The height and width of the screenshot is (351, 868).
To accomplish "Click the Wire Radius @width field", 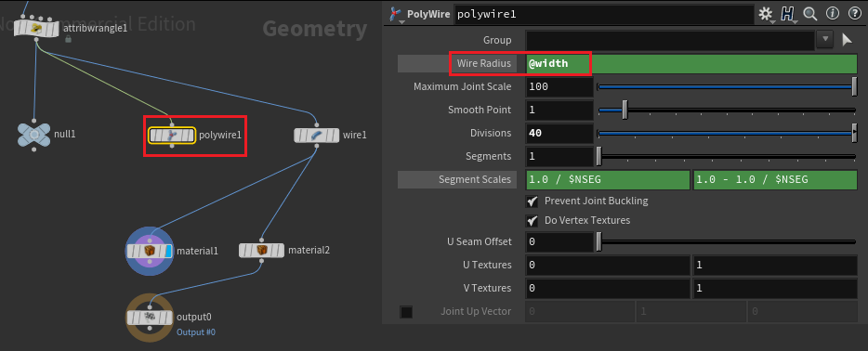I will coord(691,63).
